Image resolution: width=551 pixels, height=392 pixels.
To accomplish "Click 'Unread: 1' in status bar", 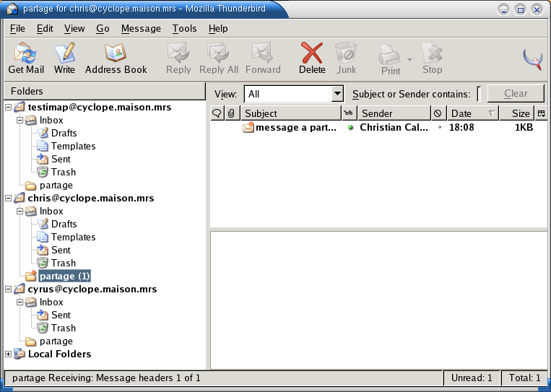I will click(472, 378).
